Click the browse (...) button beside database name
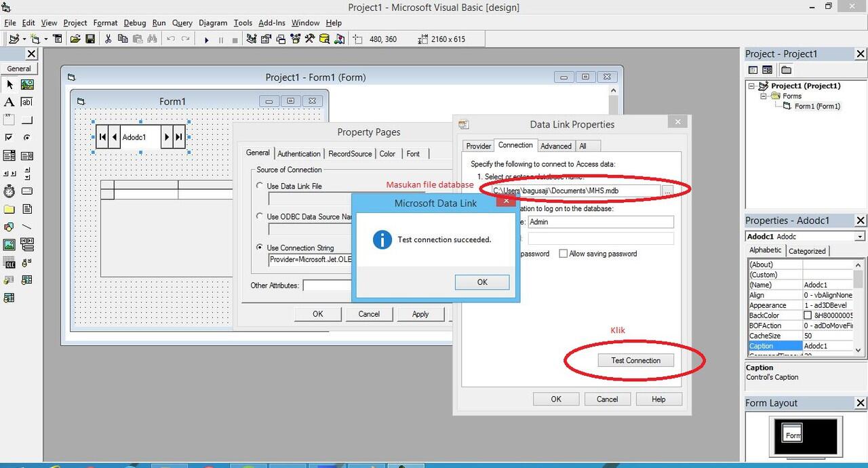 [667, 191]
